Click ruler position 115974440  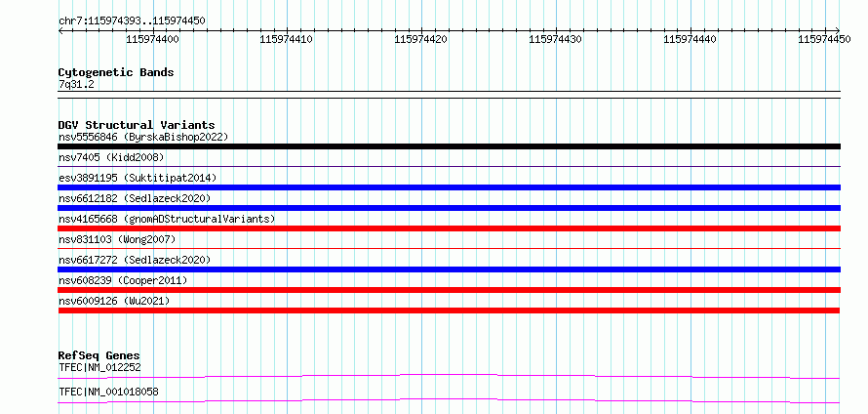click(690, 39)
